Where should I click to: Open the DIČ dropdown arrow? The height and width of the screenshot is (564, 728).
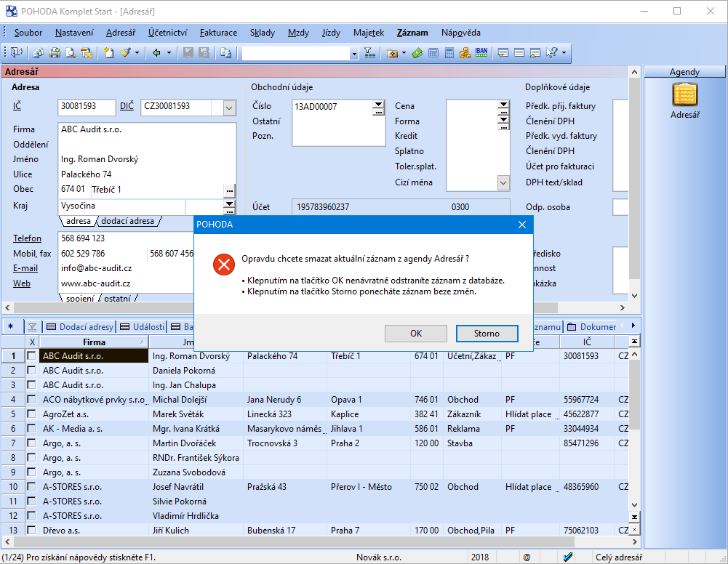click(x=229, y=108)
